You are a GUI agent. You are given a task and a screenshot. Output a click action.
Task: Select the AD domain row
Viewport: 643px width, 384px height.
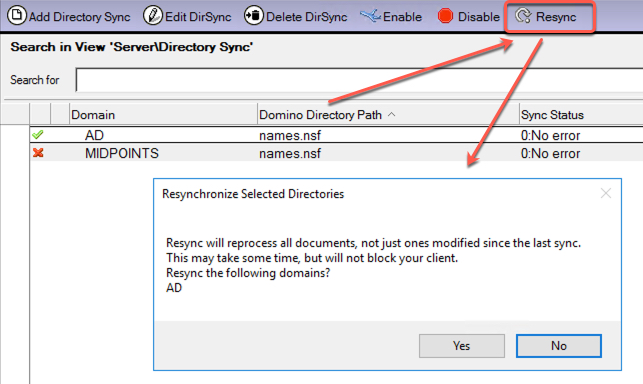point(336,135)
